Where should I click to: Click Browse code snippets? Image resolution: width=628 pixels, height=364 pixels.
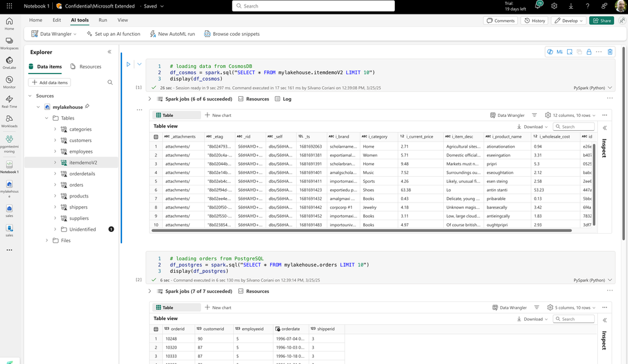232,34
